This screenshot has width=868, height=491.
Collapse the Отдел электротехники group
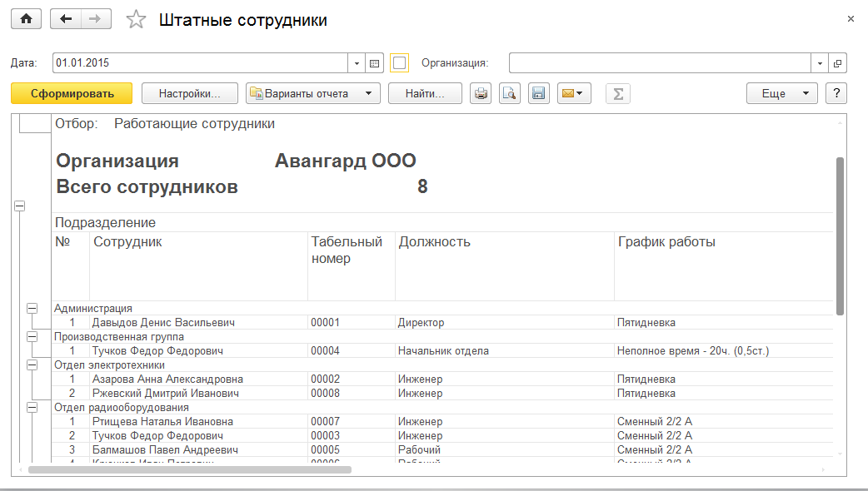coord(32,365)
